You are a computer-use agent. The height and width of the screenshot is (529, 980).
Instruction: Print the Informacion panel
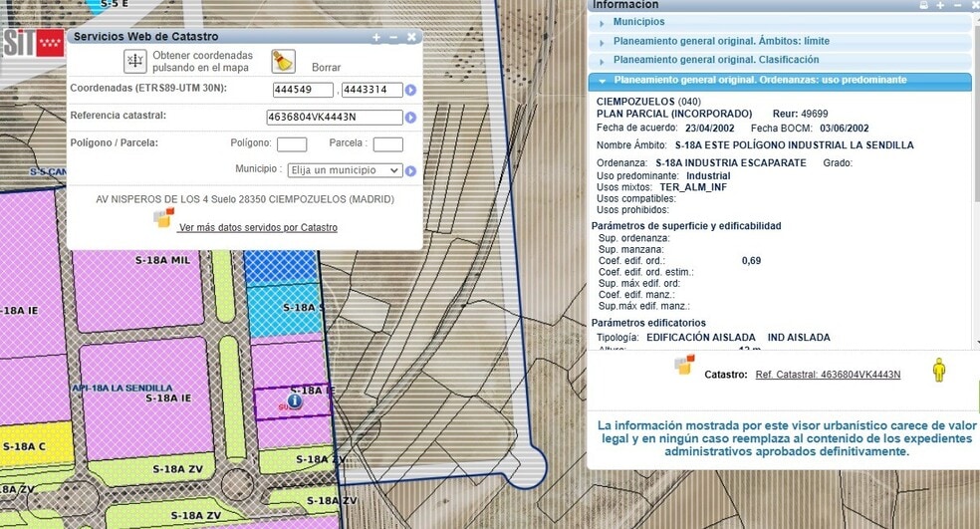pos(924,5)
